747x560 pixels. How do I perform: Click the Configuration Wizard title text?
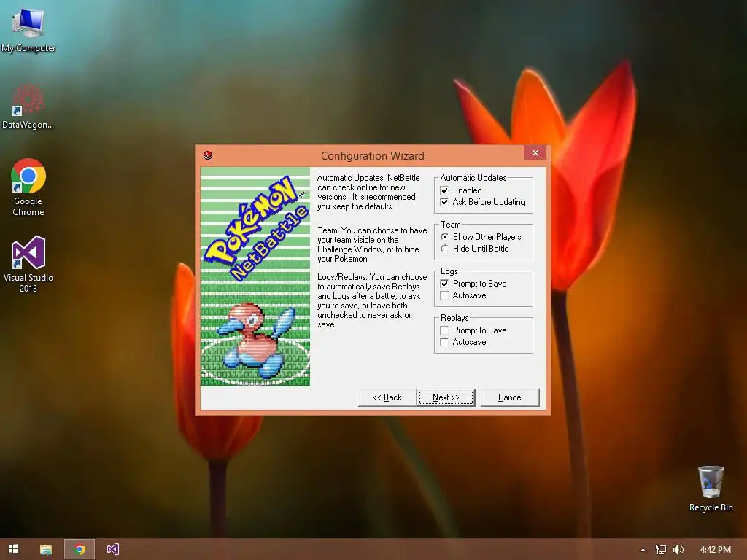[x=372, y=156]
